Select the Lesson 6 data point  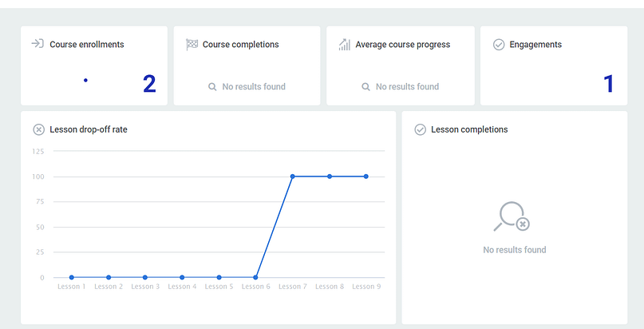pos(255,277)
